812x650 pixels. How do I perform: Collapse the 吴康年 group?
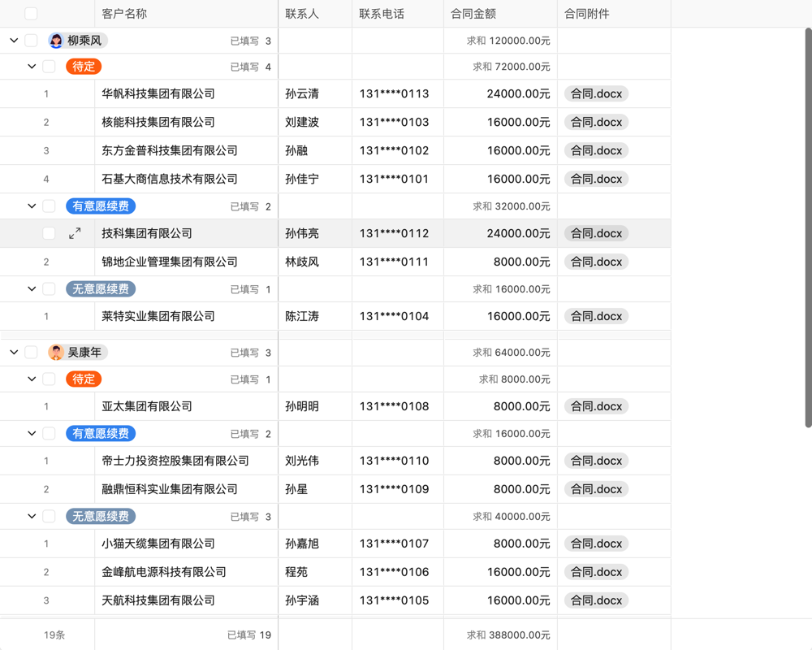coord(13,352)
